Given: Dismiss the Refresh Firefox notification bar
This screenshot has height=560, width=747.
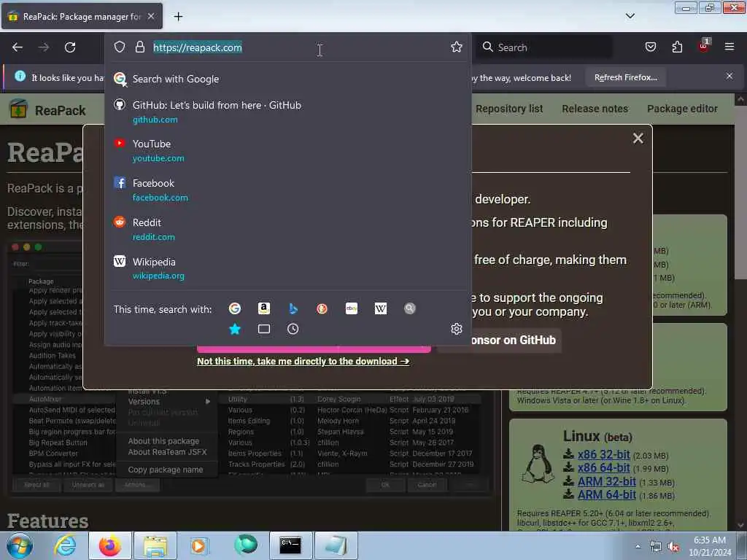Looking at the screenshot, I should (729, 76).
